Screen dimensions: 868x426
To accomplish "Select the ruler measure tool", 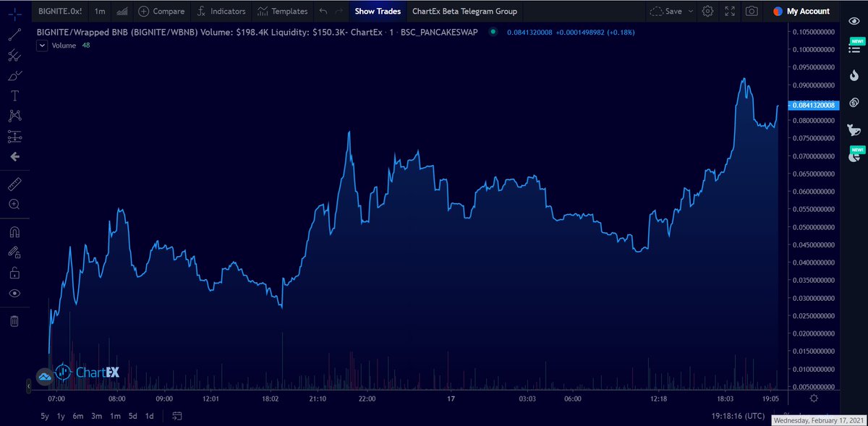I will [14, 184].
